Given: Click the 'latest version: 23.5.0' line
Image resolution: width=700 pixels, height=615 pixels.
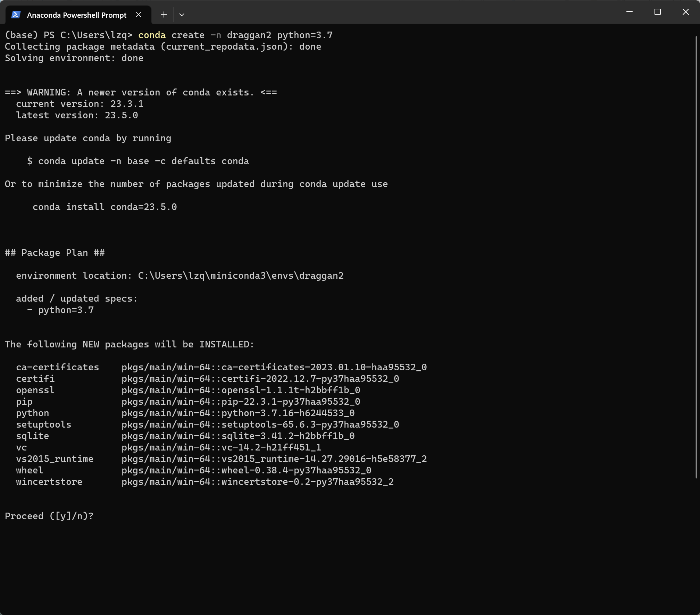Looking at the screenshot, I should pyautogui.click(x=77, y=115).
